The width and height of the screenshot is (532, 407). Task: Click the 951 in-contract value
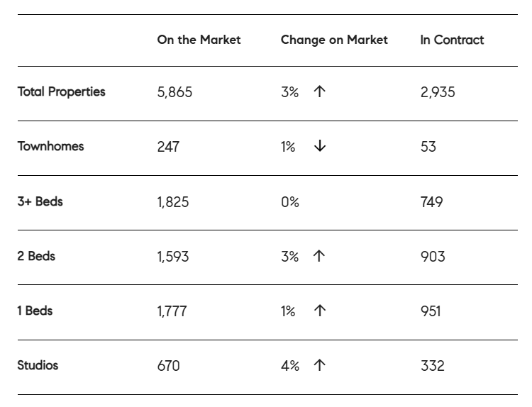point(431,311)
